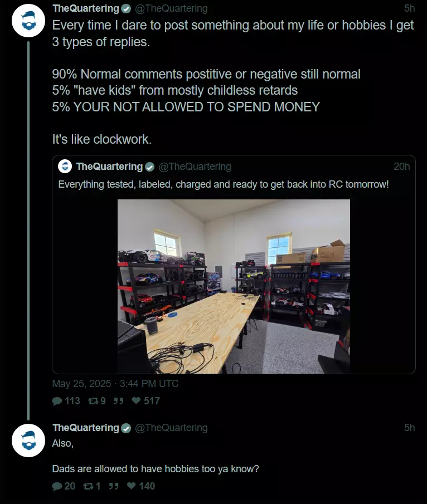Click the verified badge beside the top TheQuartering name
The image size is (427, 504).
[x=126, y=9]
